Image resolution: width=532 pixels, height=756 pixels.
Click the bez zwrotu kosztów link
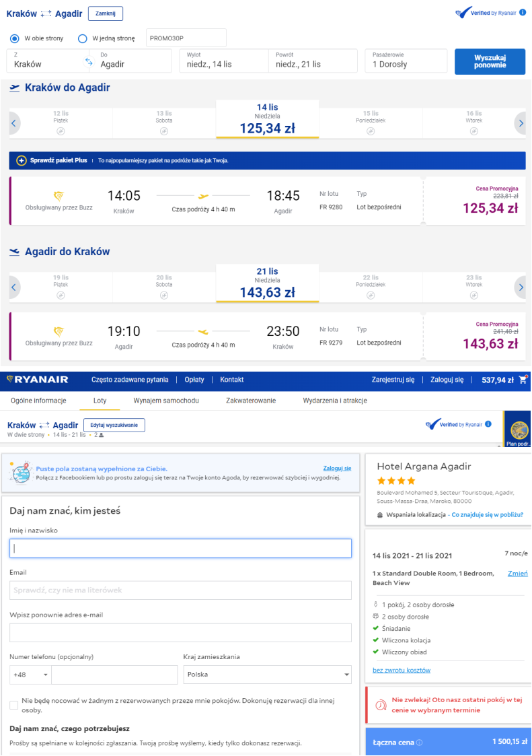click(402, 671)
